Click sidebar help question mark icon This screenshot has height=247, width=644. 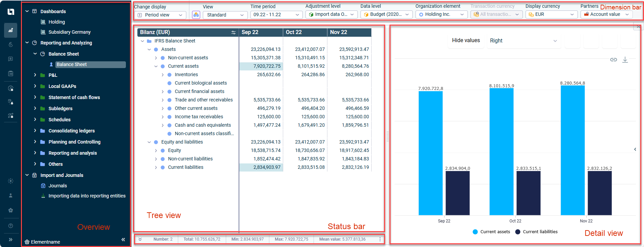[x=10, y=226]
